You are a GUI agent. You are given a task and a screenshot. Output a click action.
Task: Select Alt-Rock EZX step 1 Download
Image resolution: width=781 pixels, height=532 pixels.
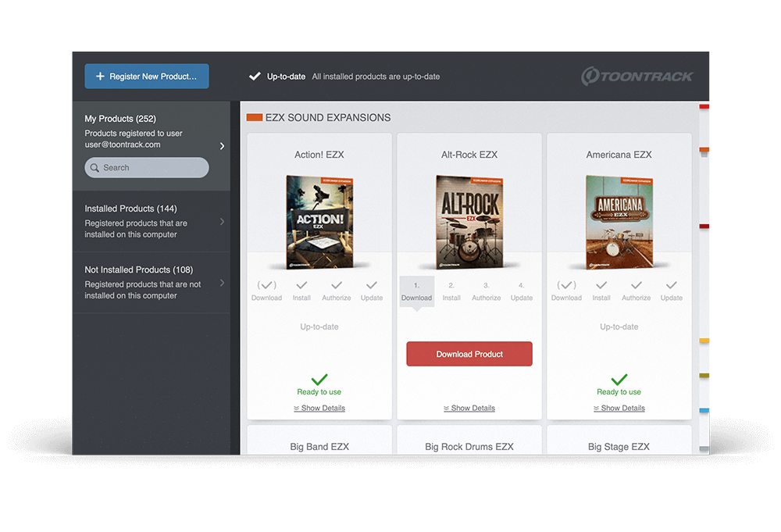[416, 291]
